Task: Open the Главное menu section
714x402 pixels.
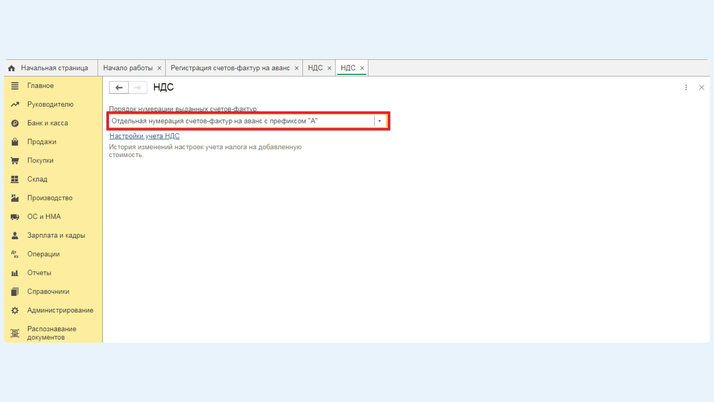Action: [x=41, y=86]
